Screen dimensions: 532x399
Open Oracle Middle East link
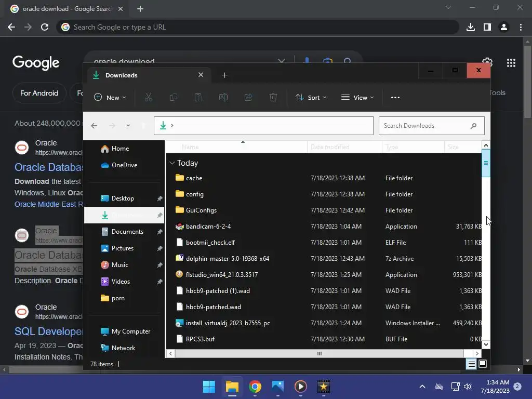click(48, 204)
